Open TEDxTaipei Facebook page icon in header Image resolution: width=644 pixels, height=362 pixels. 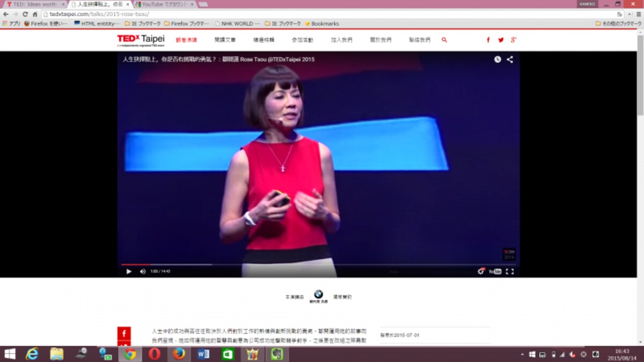pos(488,40)
